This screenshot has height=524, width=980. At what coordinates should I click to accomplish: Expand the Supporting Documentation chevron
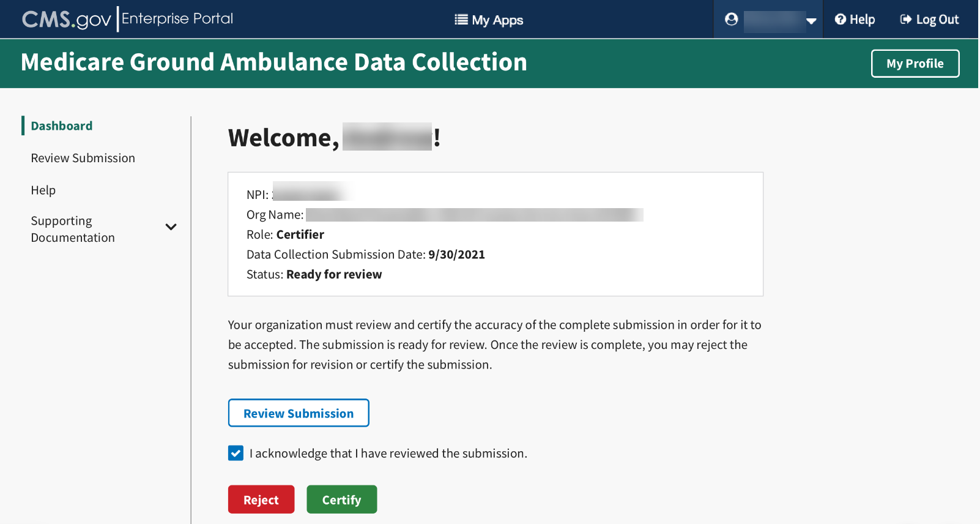pos(171,227)
